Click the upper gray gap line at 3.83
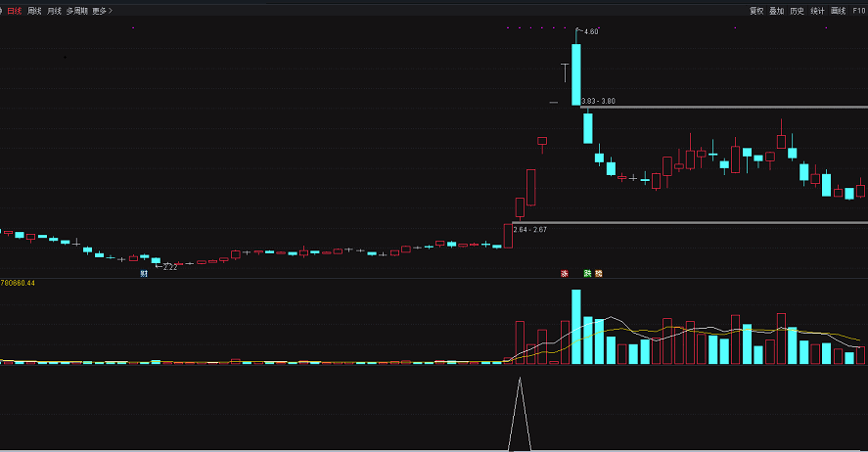The width and height of the screenshot is (868, 452). [724, 107]
